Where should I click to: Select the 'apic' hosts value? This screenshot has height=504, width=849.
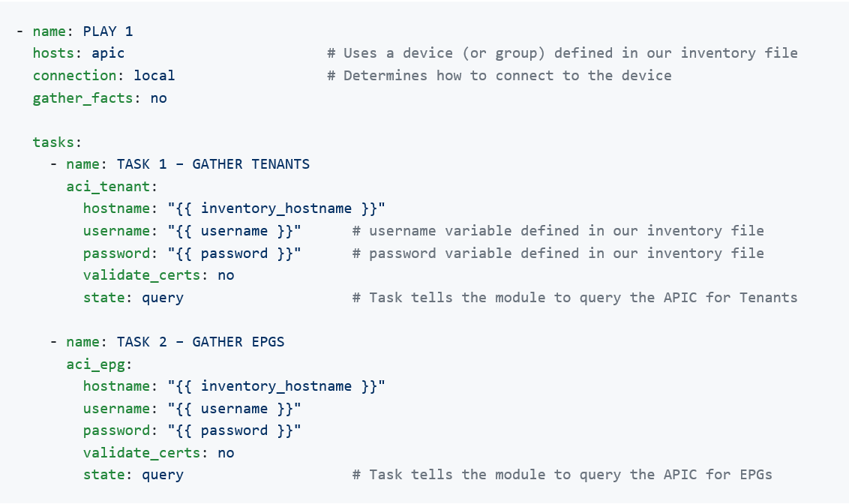108,53
